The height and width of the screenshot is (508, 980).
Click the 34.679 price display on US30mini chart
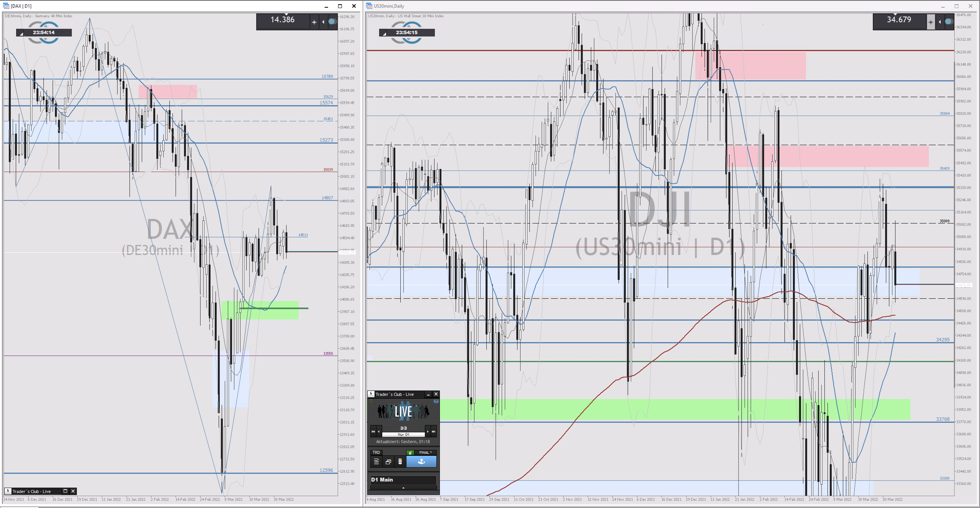point(899,20)
